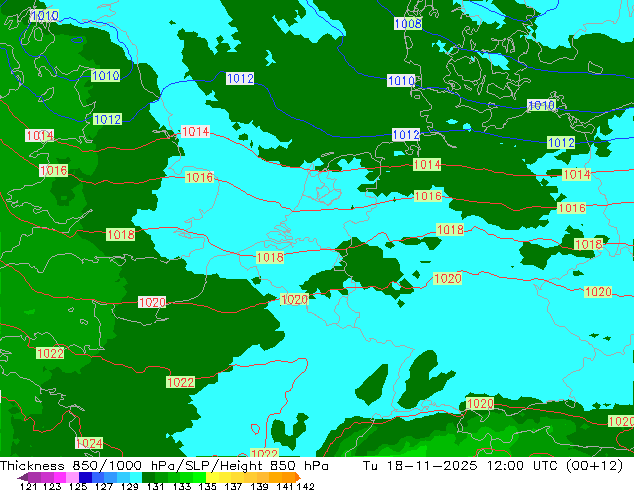This screenshot has height=490, width=634.
Task: Click the blue 1008 isobar label
Action: 408,23
